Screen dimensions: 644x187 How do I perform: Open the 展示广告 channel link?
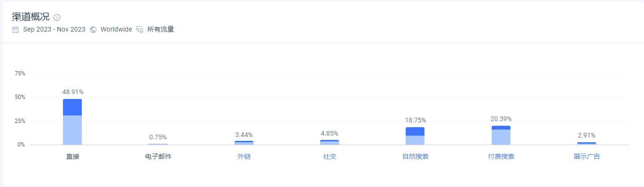[587, 156]
